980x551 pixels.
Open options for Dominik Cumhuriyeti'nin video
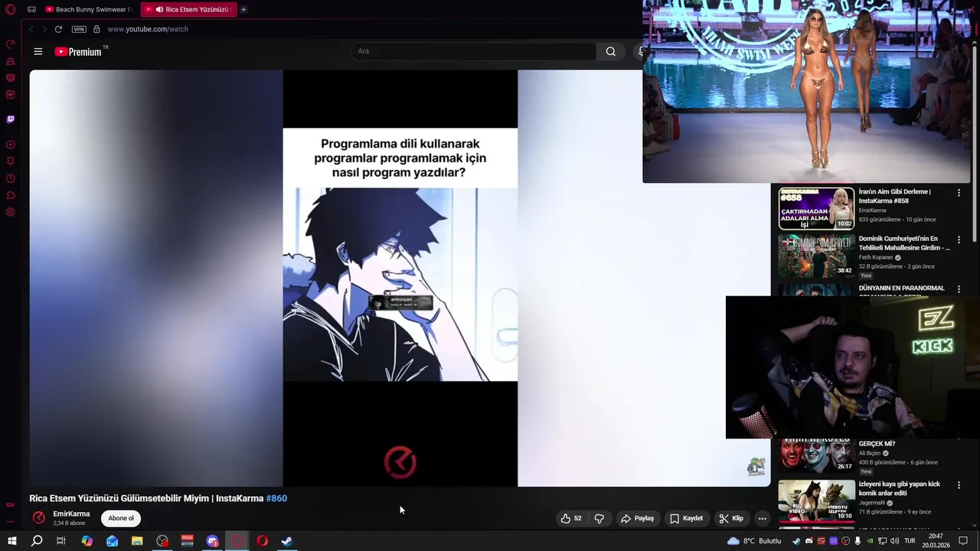coord(959,240)
